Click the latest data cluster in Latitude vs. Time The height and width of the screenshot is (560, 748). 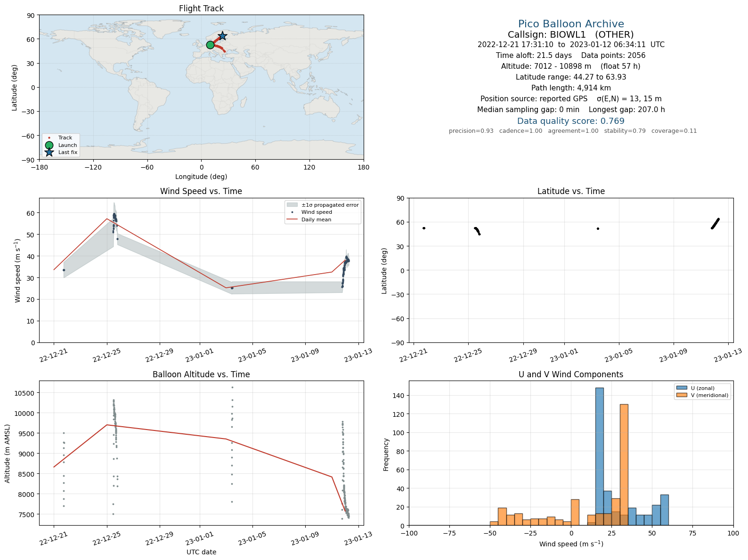715,223
